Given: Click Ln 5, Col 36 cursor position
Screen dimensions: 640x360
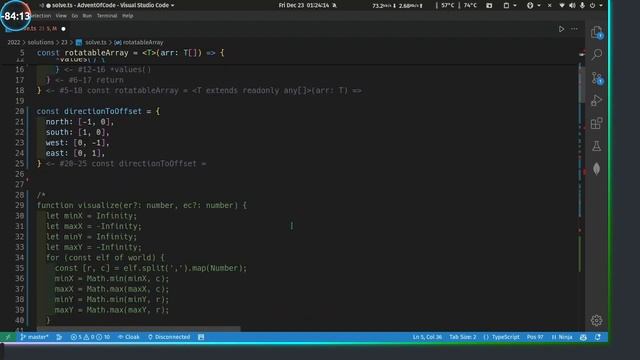Looking at the screenshot, I should click(427, 337).
